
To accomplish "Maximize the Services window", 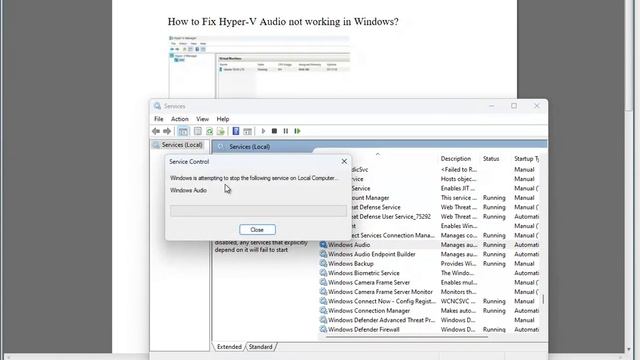I will click(x=514, y=106).
